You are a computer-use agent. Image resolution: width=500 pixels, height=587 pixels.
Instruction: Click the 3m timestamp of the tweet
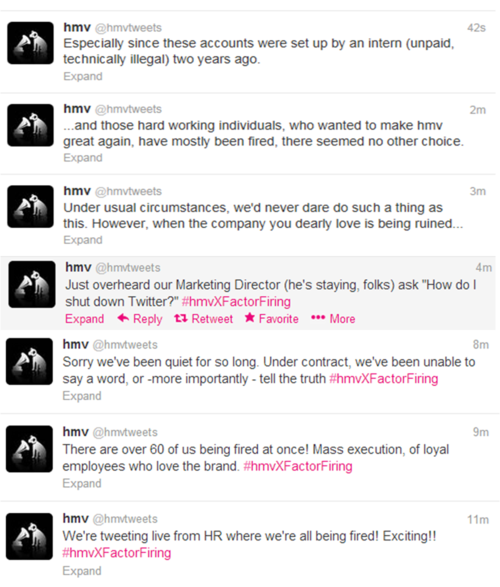click(x=478, y=191)
